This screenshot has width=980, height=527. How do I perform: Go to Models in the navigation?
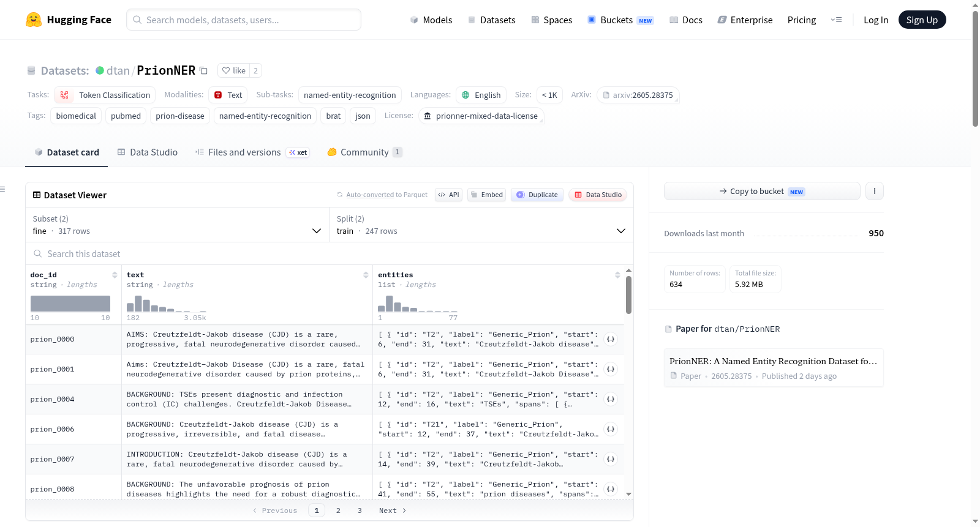tap(431, 20)
